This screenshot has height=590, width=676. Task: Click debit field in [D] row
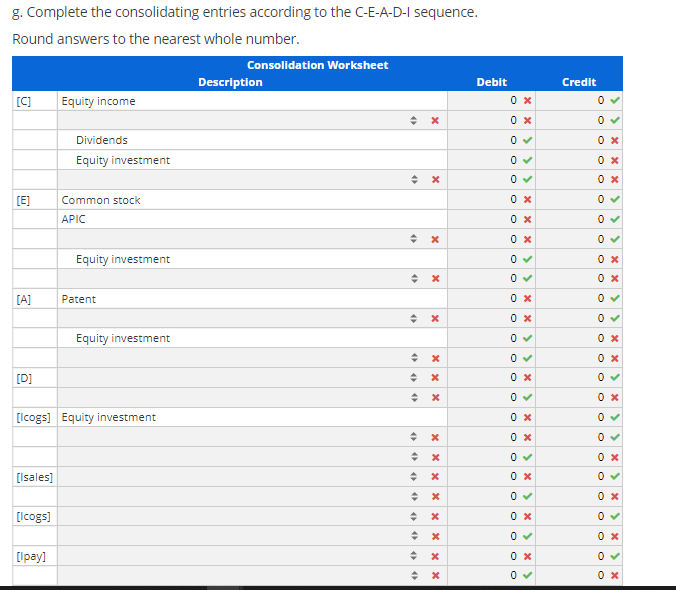click(491, 378)
